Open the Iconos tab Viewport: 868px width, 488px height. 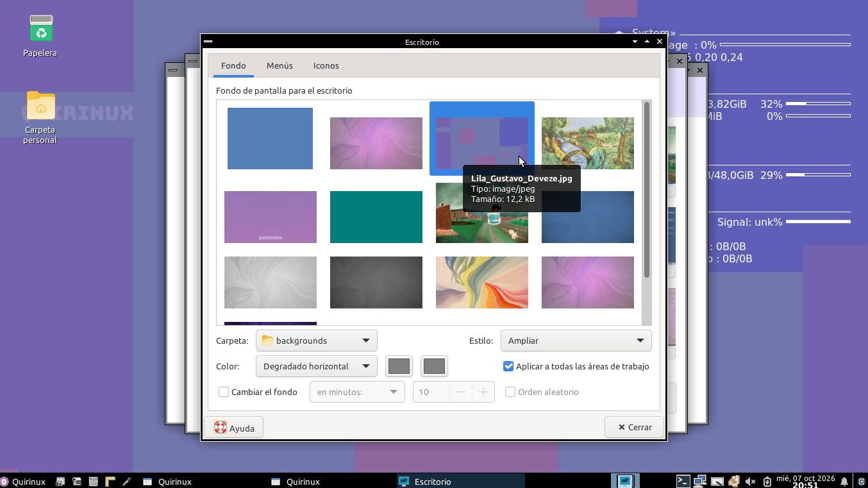coord(326,65)
